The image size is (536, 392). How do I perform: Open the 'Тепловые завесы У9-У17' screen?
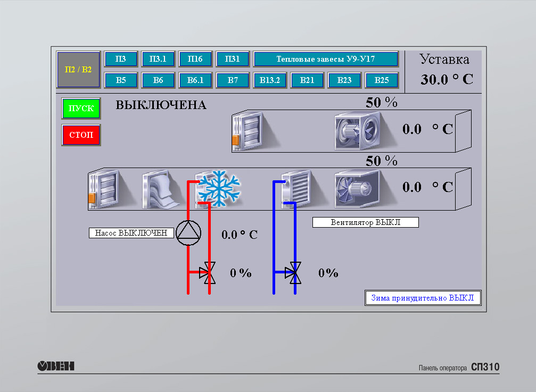pyautogui.click(x=326, y=59)
